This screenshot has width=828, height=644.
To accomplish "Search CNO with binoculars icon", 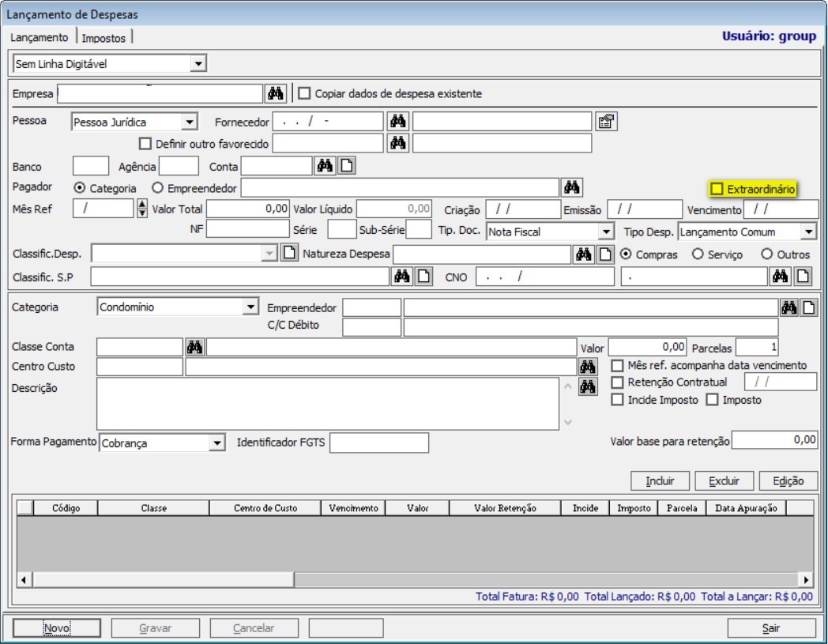I will pos(780,276).
